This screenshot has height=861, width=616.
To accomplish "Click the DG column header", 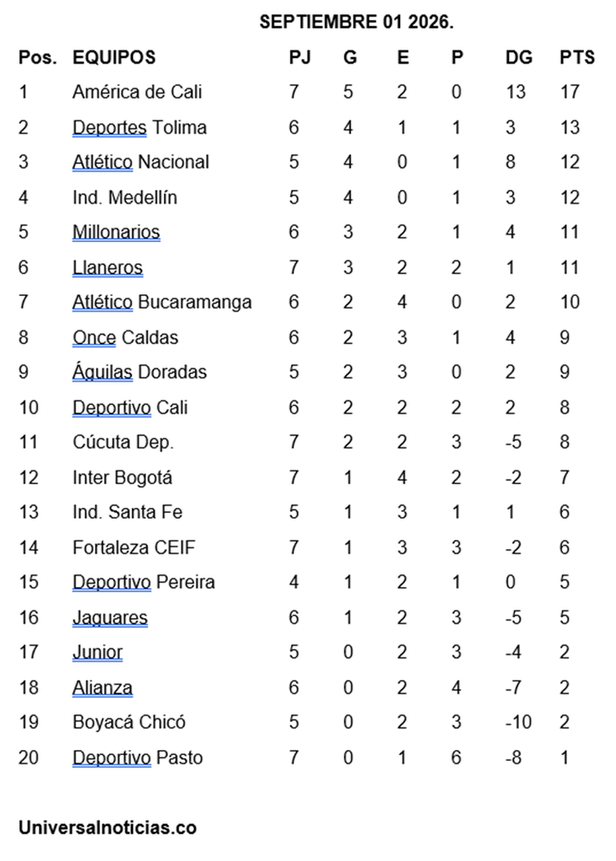I will [x=519, y=57].
